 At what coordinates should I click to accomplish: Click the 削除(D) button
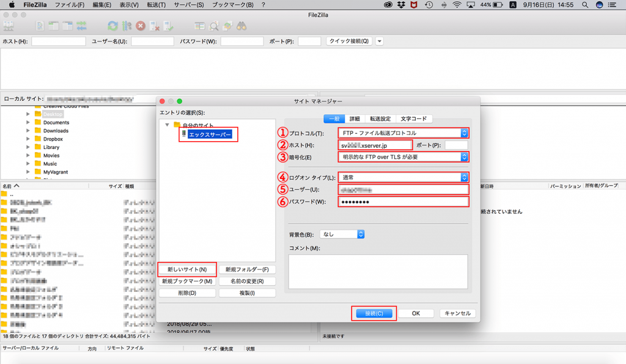tap(187, 293)
